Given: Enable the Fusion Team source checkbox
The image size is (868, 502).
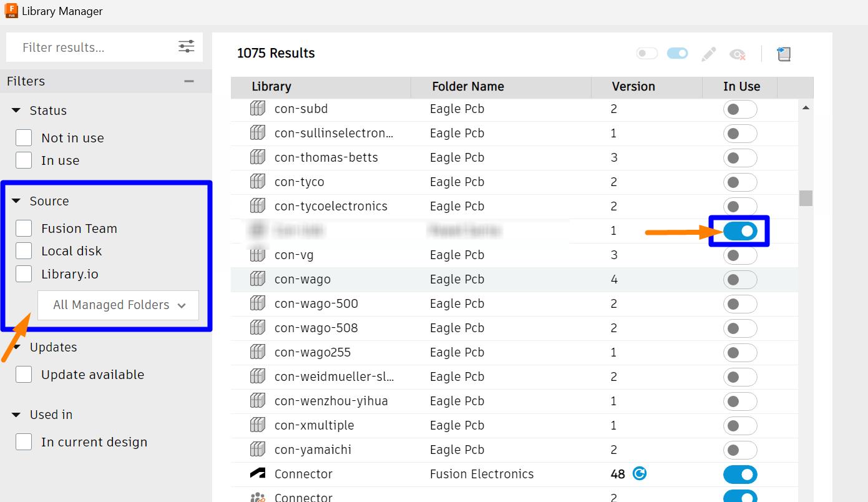Looking at the screenshot, I should 24,229.
